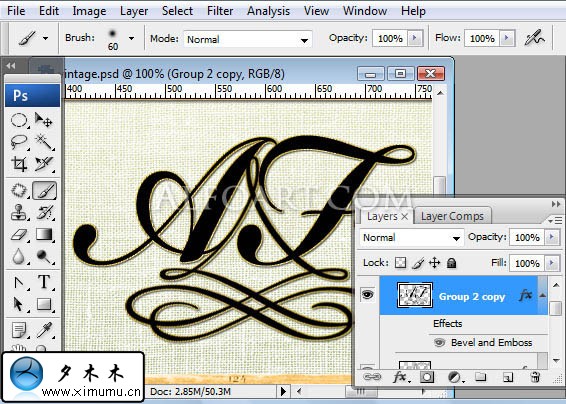The height and width of the screenshot is (404, 566).
Task: Open the brush Mode dropdown
Action: click(x=305, y=40)
